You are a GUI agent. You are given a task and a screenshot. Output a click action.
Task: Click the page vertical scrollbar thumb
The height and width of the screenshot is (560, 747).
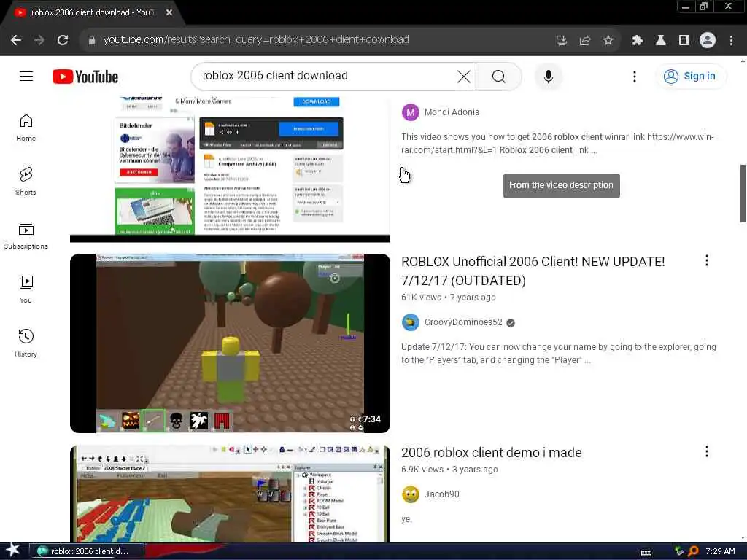click(743, 193)
